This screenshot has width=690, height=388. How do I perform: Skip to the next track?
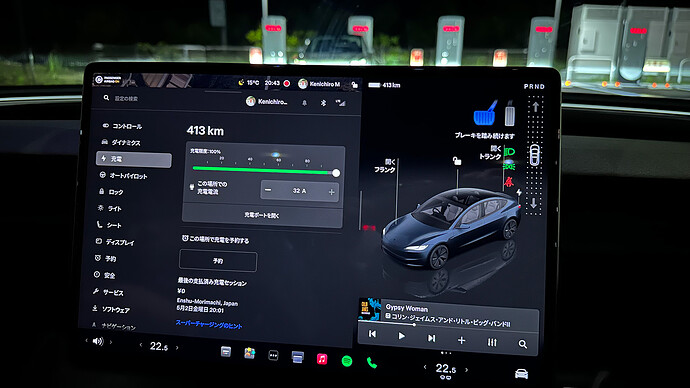coord(431,338)
